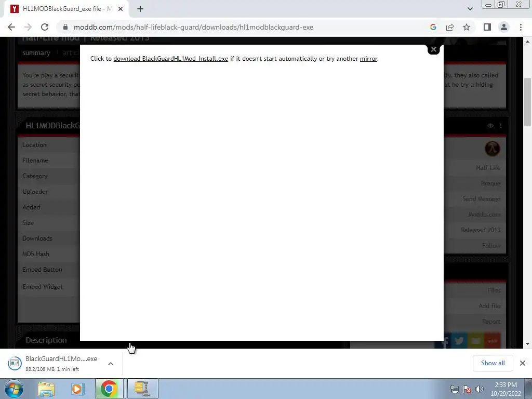Share this page via share icon
Viewport: 532px width, 399px height.
pyautogui.click(x=450, y=27)
